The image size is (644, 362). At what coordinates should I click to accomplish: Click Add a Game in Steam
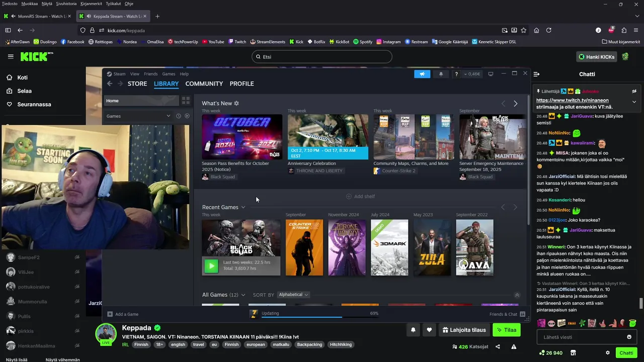(123, 314)
